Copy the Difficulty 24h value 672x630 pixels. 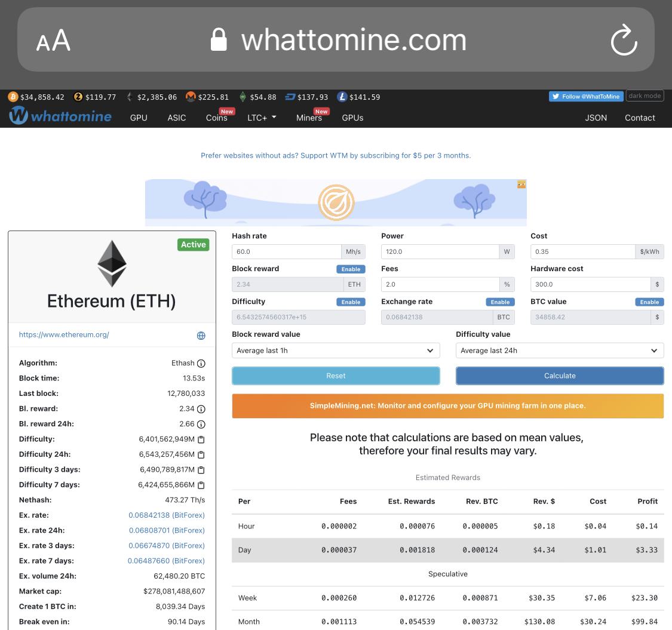click(x=201, y=454)
